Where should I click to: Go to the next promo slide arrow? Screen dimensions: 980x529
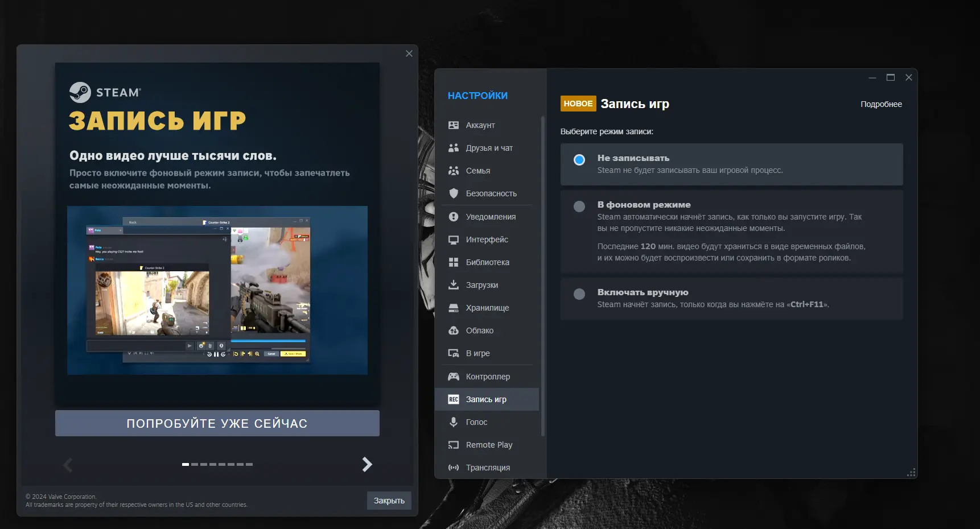point(367,465)
